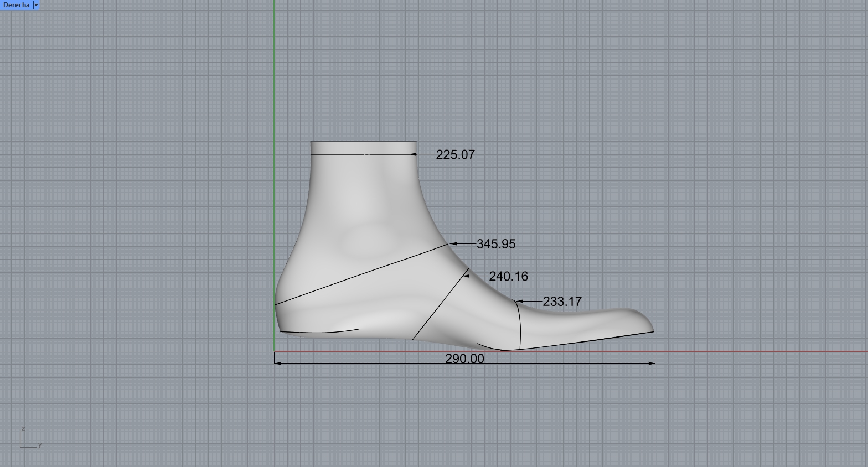Pick the horizontal ankle girth curve
Image resolution: width=868 pixels, height=467 pixels.
point(343,154)
